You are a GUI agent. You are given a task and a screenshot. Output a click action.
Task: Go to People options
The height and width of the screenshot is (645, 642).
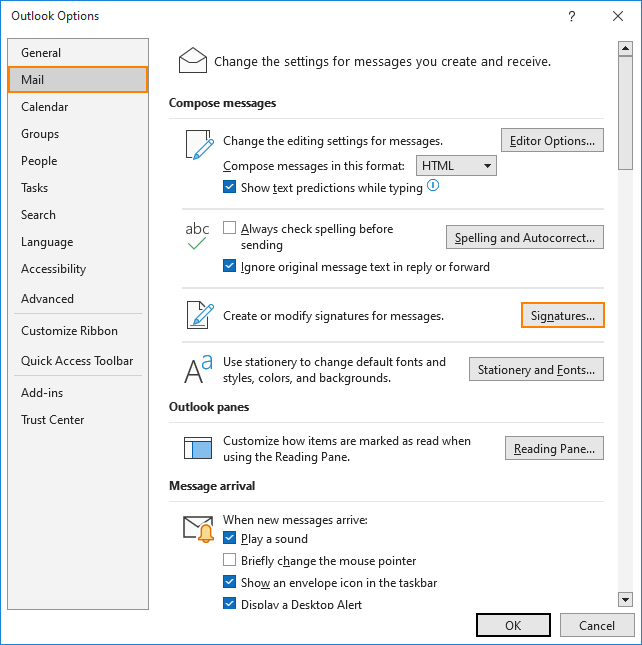pyautogui.click(x=78, y=161)
